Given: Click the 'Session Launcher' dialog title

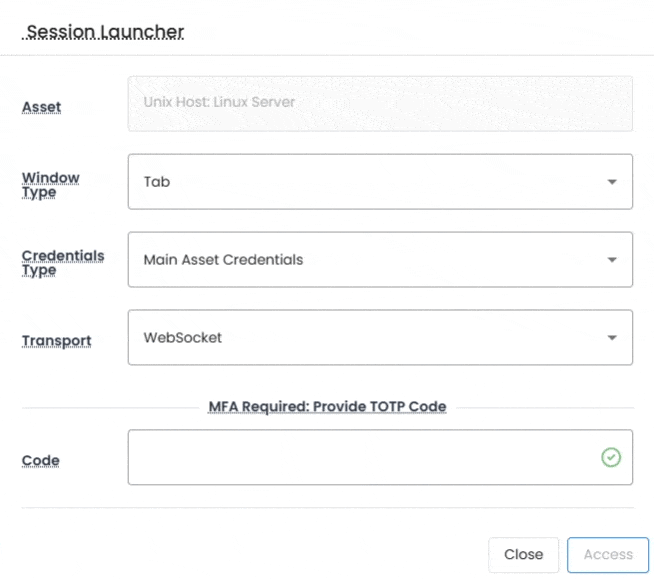Looking at the screenshot, I should 105,32.
